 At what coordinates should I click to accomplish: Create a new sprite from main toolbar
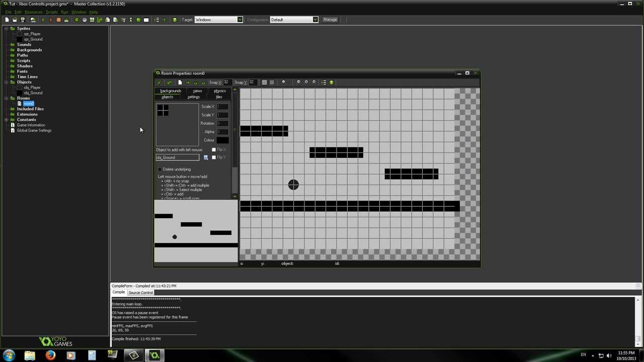coord(76,20)
